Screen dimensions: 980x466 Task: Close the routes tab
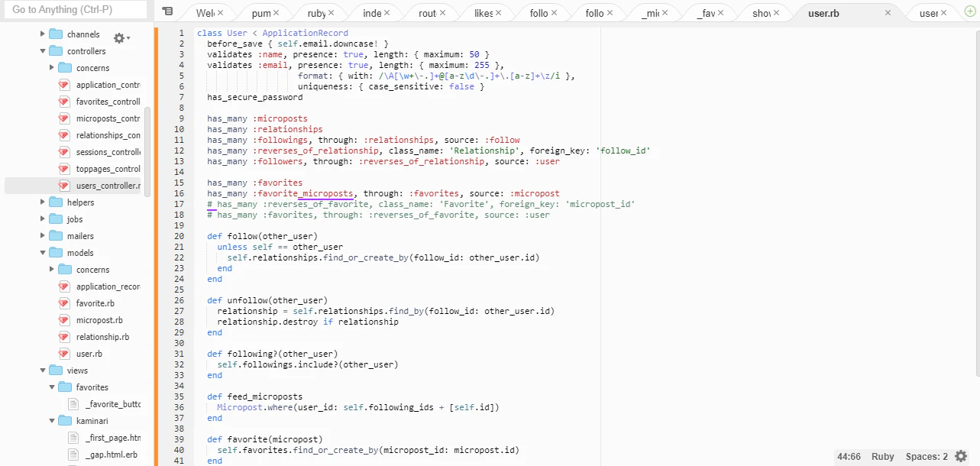pyautogui.click(x=443, y=13)
